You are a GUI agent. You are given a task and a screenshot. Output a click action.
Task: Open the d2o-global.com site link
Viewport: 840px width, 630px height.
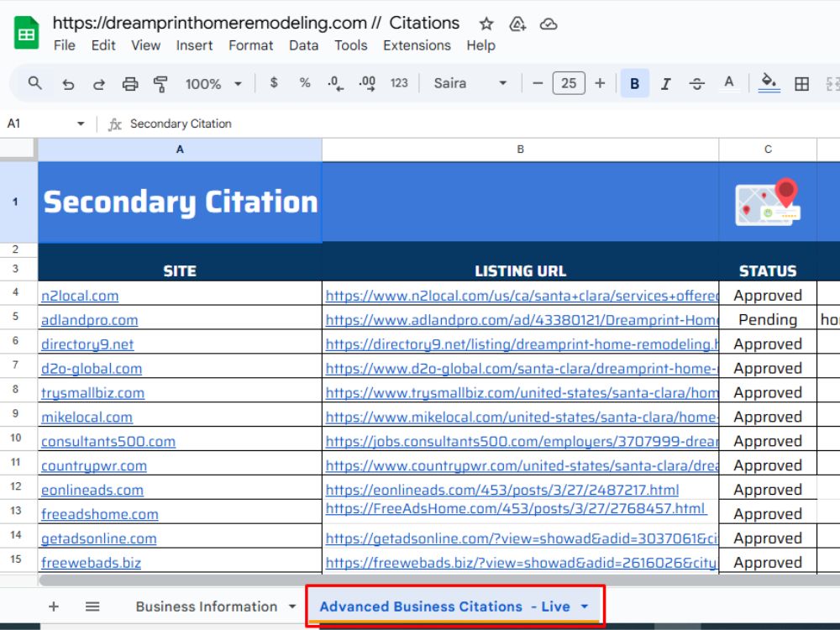[x=92, y=369]
